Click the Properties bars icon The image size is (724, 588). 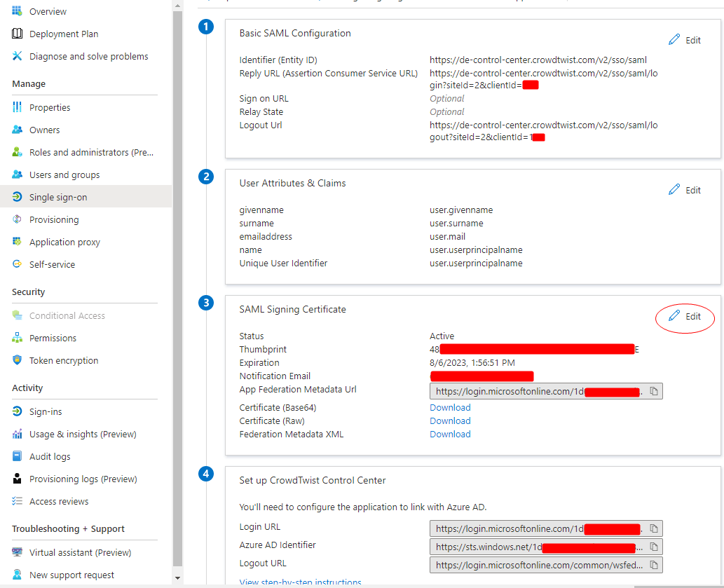(17, 107)
